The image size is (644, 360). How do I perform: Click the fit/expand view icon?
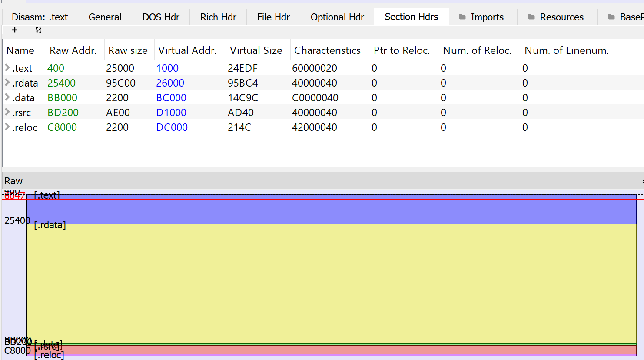click(x=39, y=30)
